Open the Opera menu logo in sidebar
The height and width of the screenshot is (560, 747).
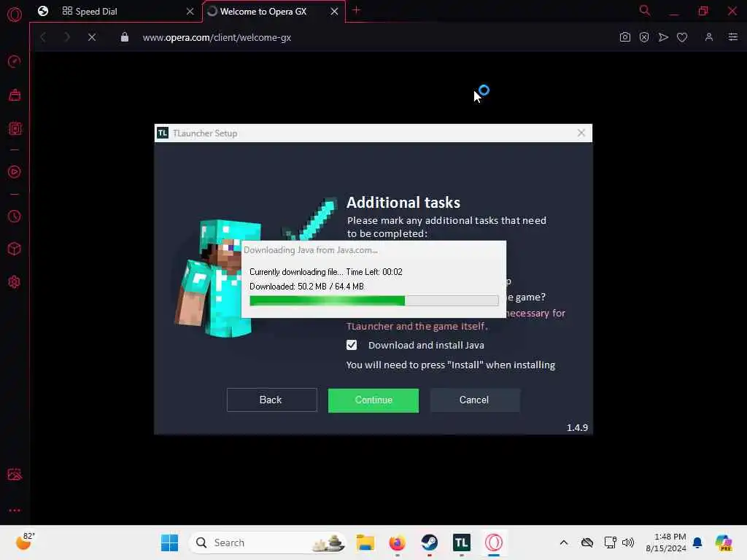point(15,15)
